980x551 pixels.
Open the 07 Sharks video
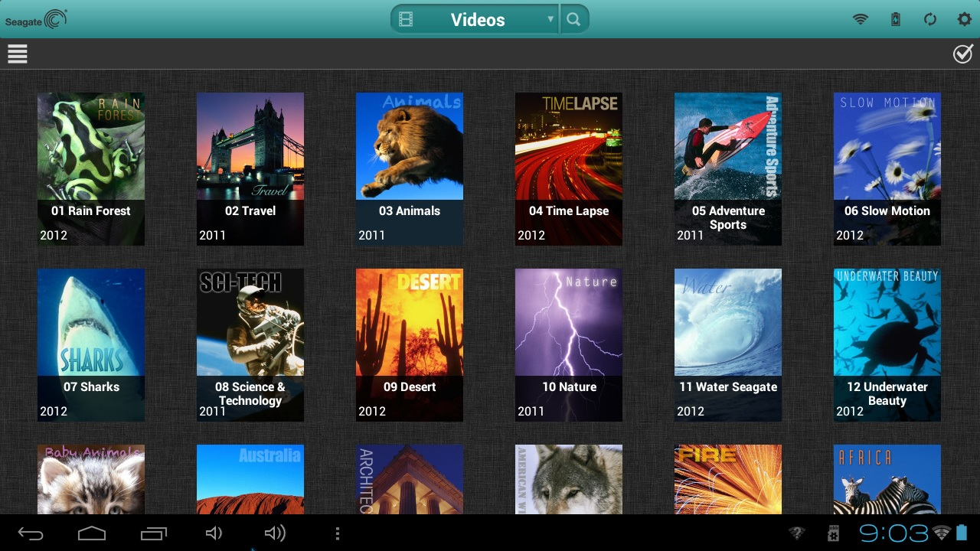[91, 345]
